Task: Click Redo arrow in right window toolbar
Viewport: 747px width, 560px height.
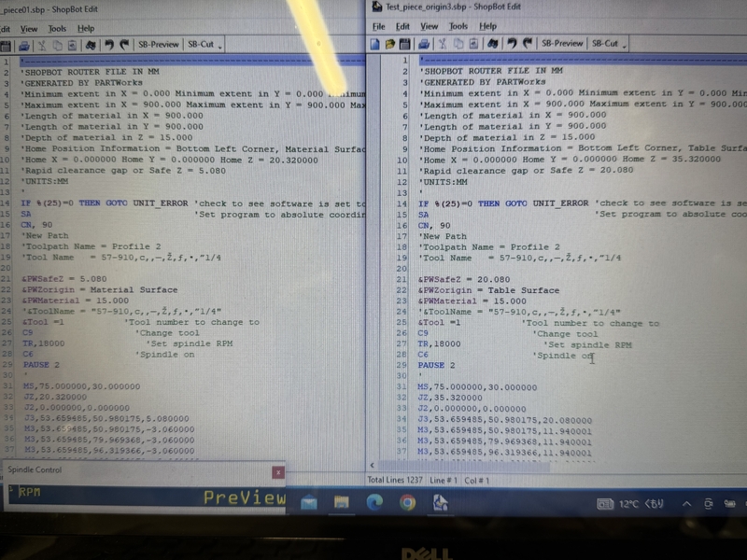Action: coord(527,44)
